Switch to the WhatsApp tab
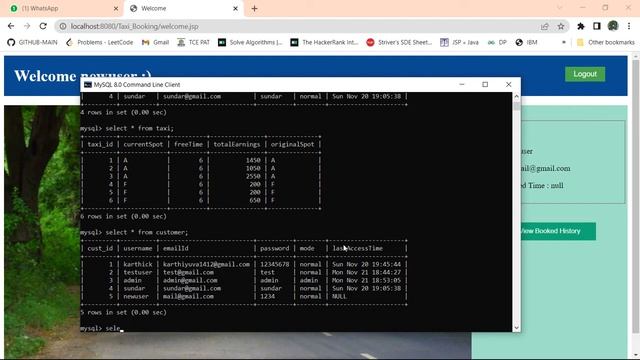 [61, 9]
